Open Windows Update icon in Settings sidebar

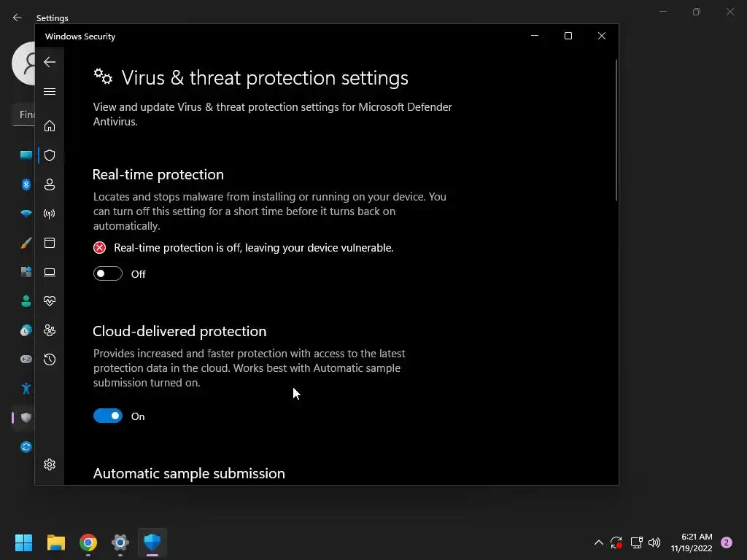tap(26, 447)
